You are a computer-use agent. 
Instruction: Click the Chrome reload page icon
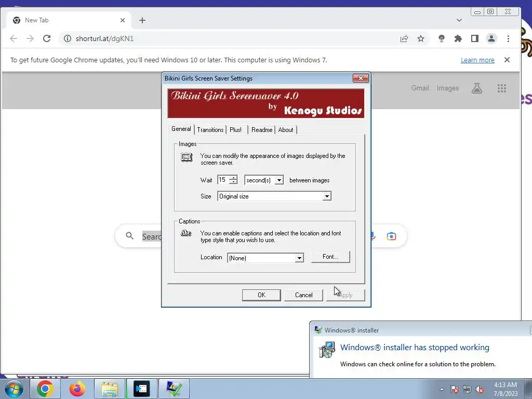pos(47,38)
